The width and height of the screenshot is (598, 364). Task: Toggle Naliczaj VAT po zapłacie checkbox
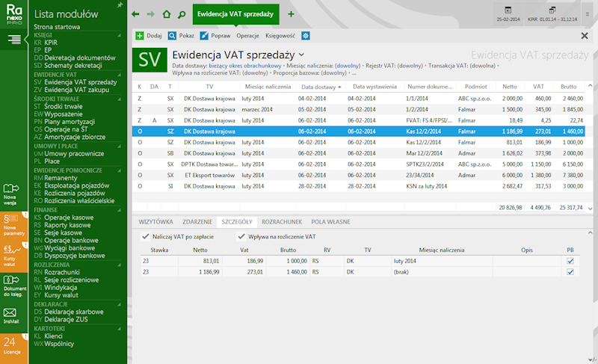(x=146, y=236)
